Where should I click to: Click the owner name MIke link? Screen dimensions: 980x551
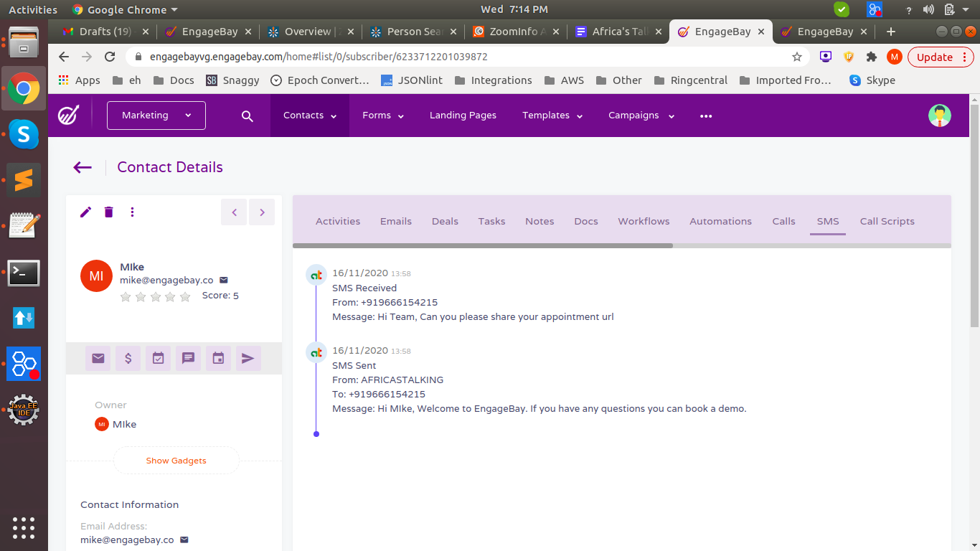[124, 424]
